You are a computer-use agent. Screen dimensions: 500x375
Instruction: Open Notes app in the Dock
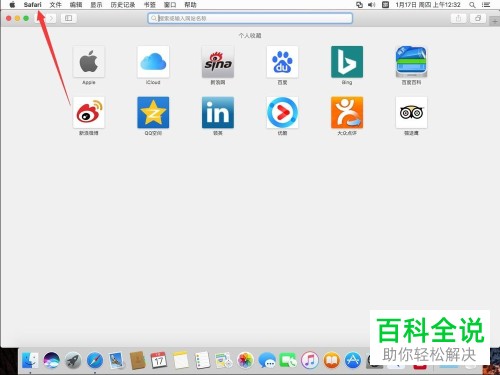181,360
